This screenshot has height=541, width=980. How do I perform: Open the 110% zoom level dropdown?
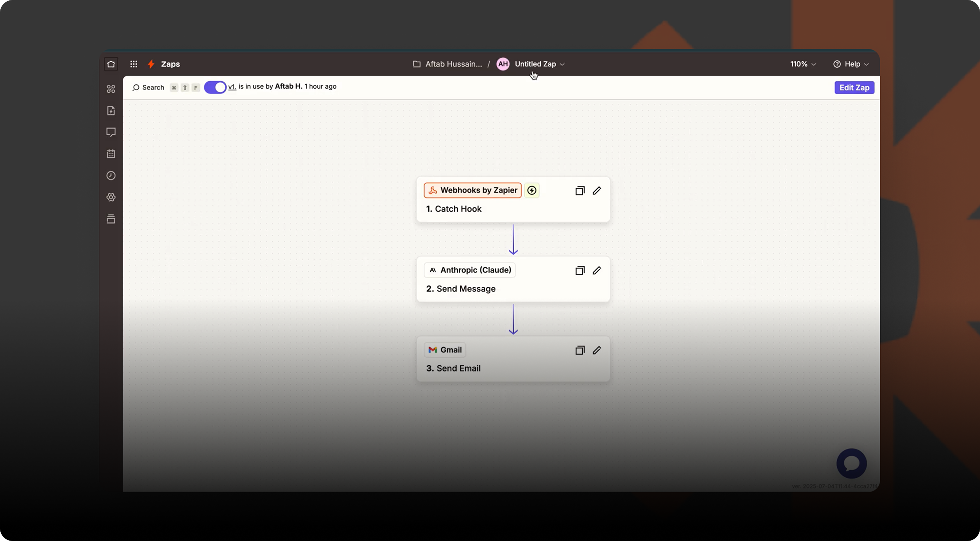pyautogui.click(x=803, y=64)
